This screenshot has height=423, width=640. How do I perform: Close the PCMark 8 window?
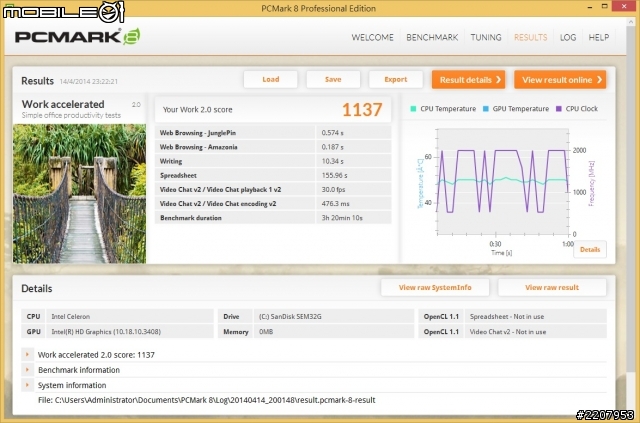coord(624,6)
